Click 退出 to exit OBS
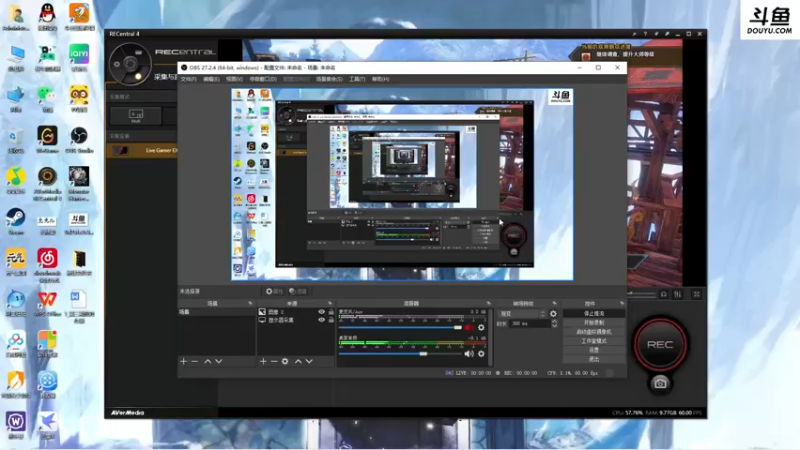The width and height of the screenshot is (800, 450). point(594,359)
